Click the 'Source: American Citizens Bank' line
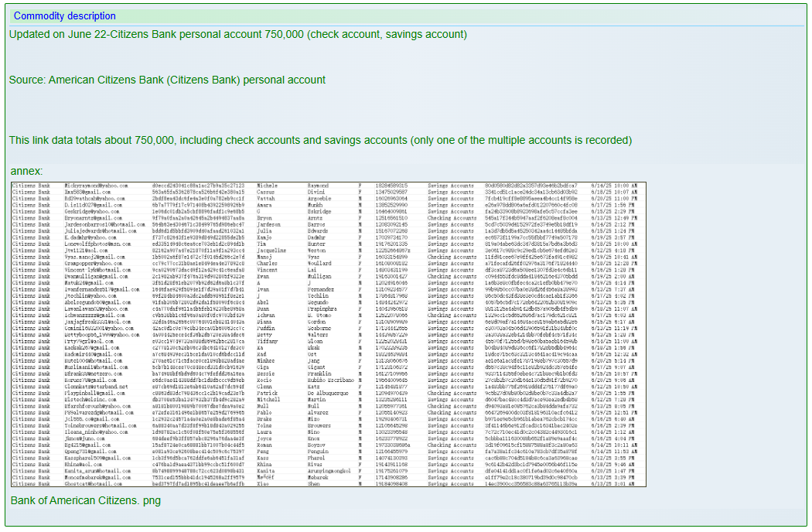The height and width of the screenshot is (532, 812). [167, 80]
